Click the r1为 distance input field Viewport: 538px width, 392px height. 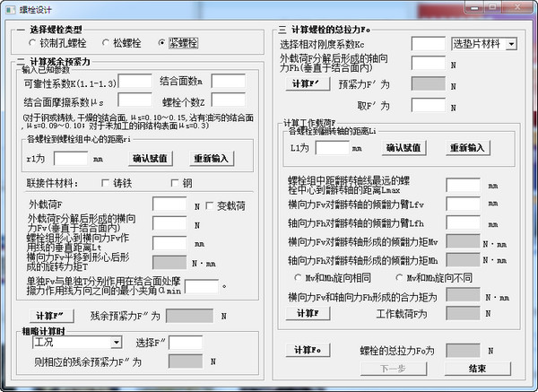point(71,159)
